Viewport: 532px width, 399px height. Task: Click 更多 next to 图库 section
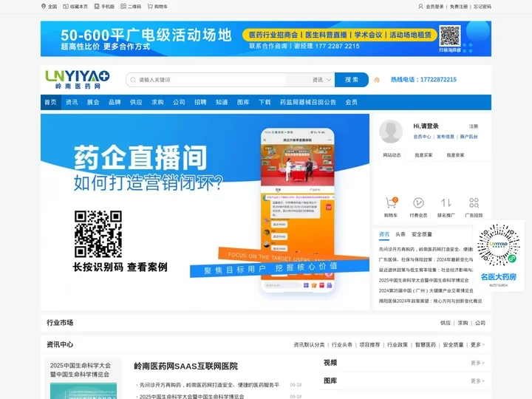click(x=477, y=381)
